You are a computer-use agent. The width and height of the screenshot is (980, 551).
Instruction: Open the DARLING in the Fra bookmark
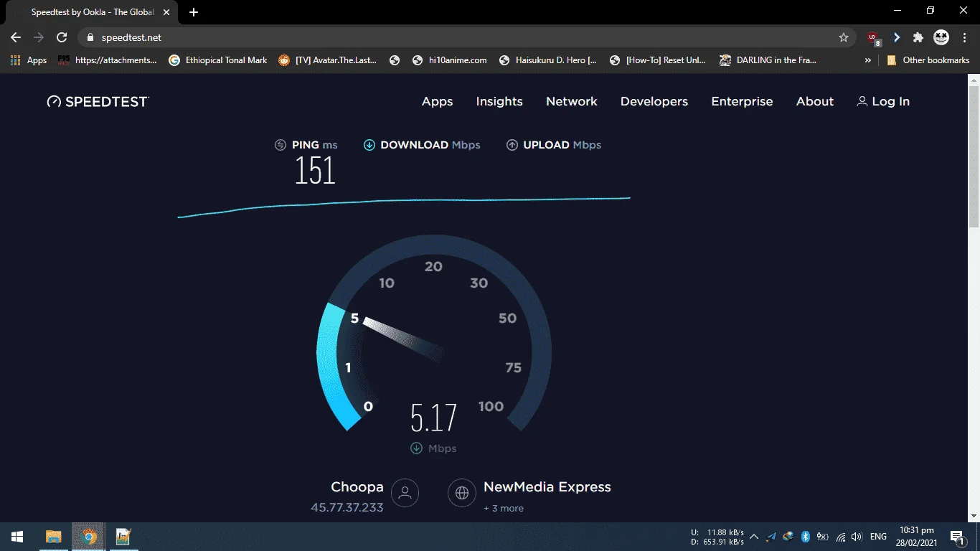coord(768,60)
